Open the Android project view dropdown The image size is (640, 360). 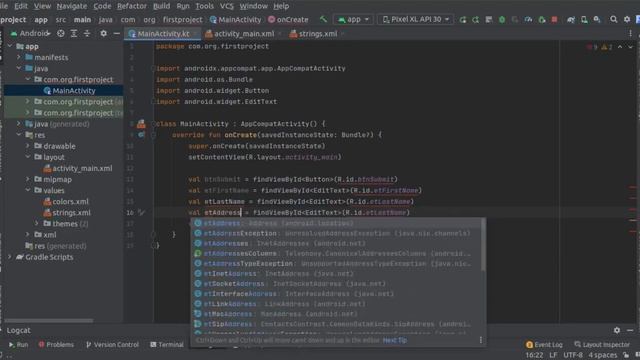[31, 33]
